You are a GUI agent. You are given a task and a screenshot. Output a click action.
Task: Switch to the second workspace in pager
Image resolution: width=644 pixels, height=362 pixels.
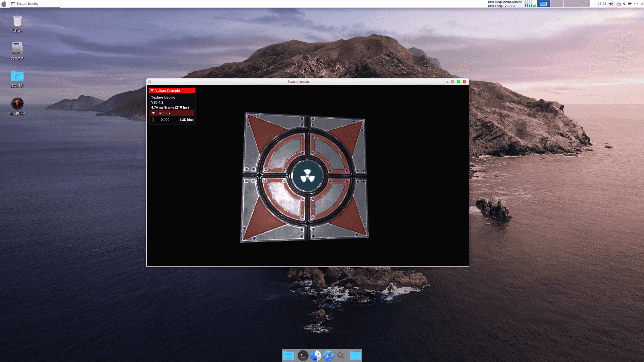coord(557,4)
